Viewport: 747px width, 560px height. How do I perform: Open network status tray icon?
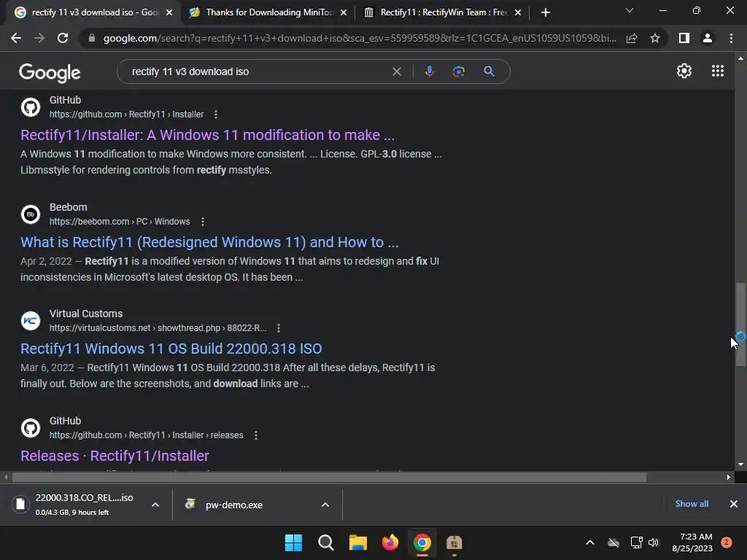[x=636, y=542]
